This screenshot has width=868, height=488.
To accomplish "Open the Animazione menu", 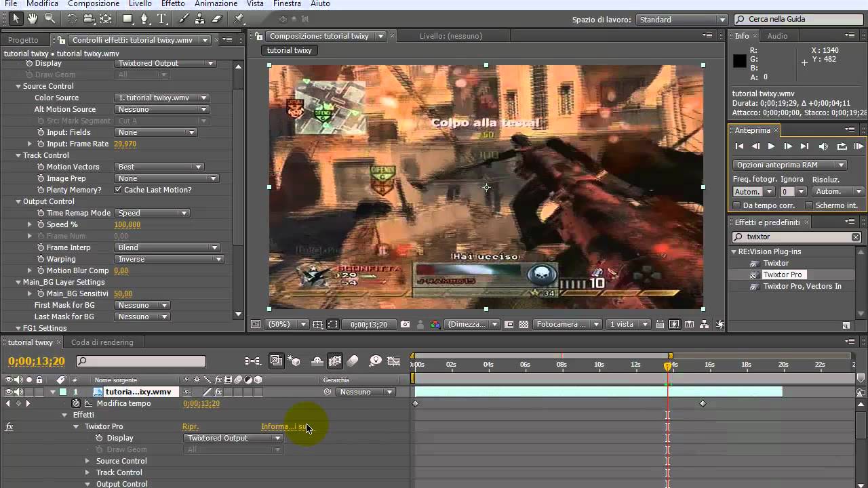I will tap(216, 4).
